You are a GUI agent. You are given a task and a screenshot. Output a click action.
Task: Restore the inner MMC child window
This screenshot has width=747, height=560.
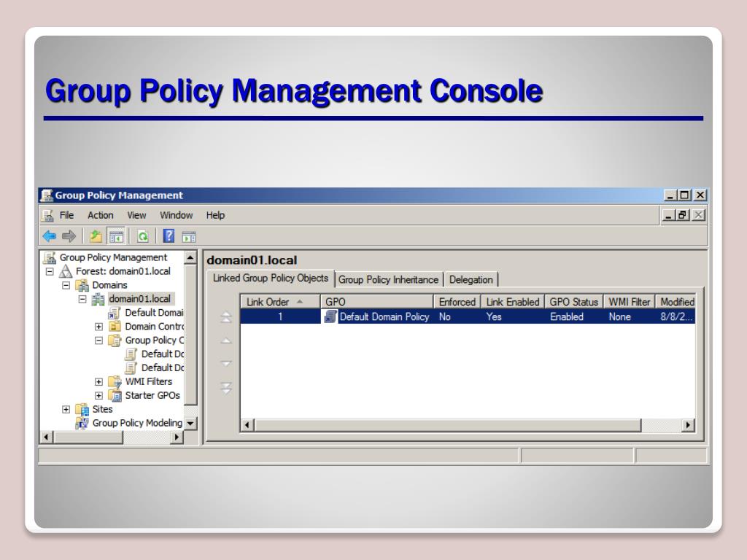pyautogui.click(x=683, y=215)
